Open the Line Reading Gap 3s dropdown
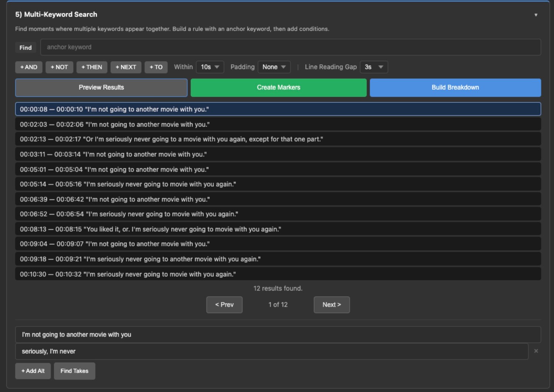Image resolution: width=554 pixels, height=392 pixels. 374,67
